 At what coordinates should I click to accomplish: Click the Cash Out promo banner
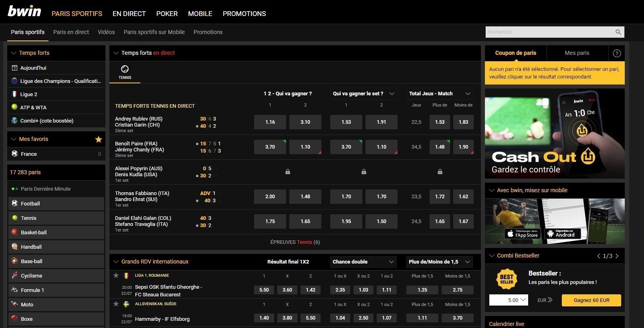coord(555,133)
